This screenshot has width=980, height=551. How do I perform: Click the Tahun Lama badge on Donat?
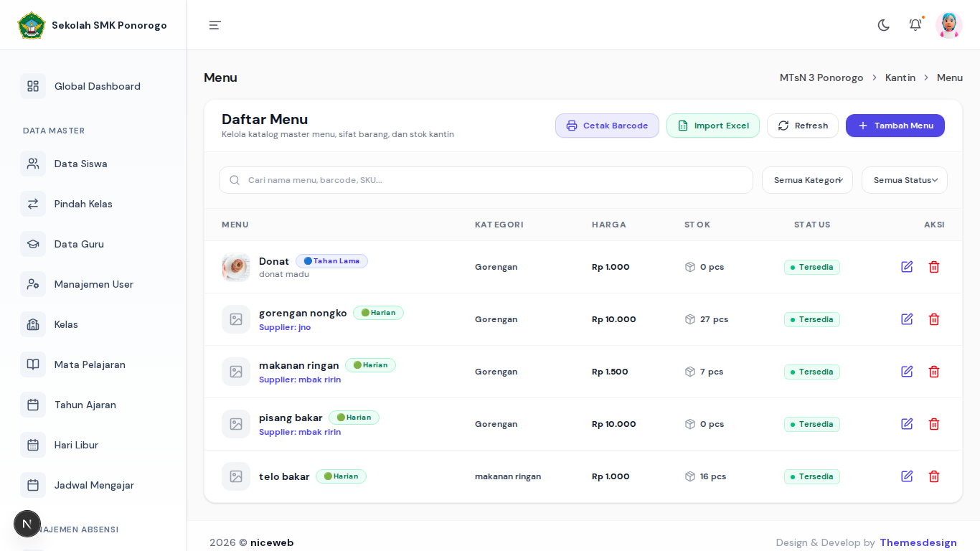[331, 261]
